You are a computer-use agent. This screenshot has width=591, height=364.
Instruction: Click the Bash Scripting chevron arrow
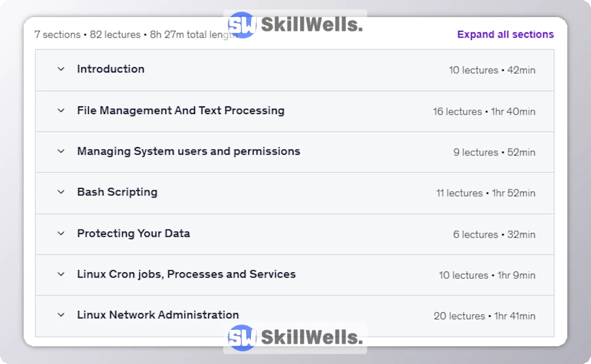[61, 192]
